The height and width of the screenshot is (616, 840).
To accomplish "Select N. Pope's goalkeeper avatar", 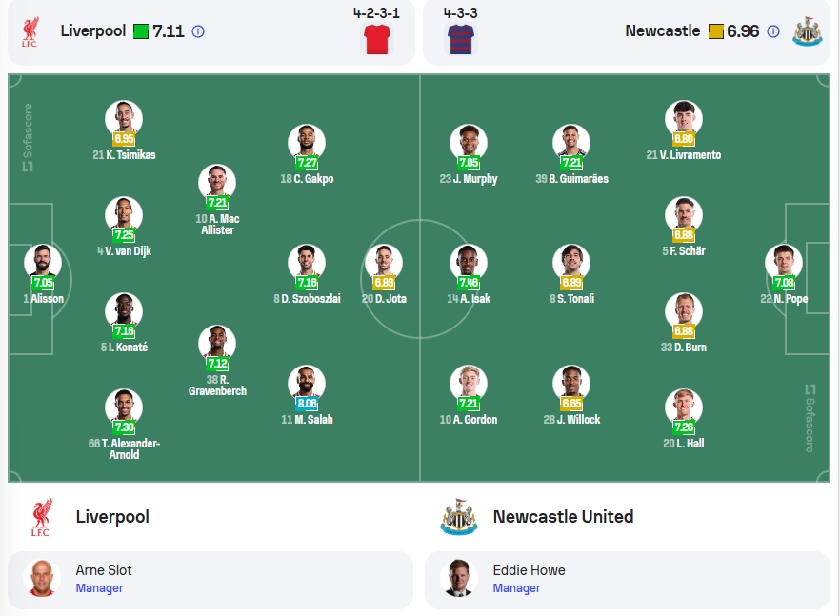I will [x=784, y=263].
